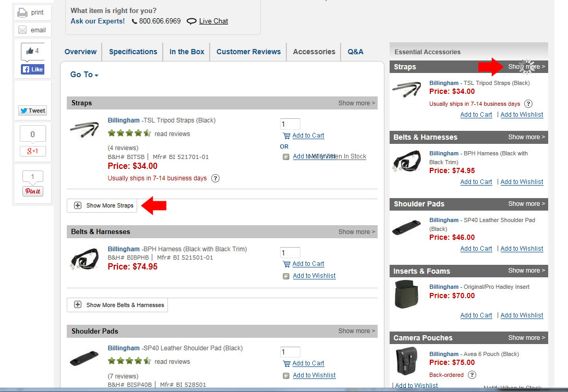Click help icon beside Back-ordered
Image resolution: width=568 pixels, height=392 pixels.
(x=472, y=375)
